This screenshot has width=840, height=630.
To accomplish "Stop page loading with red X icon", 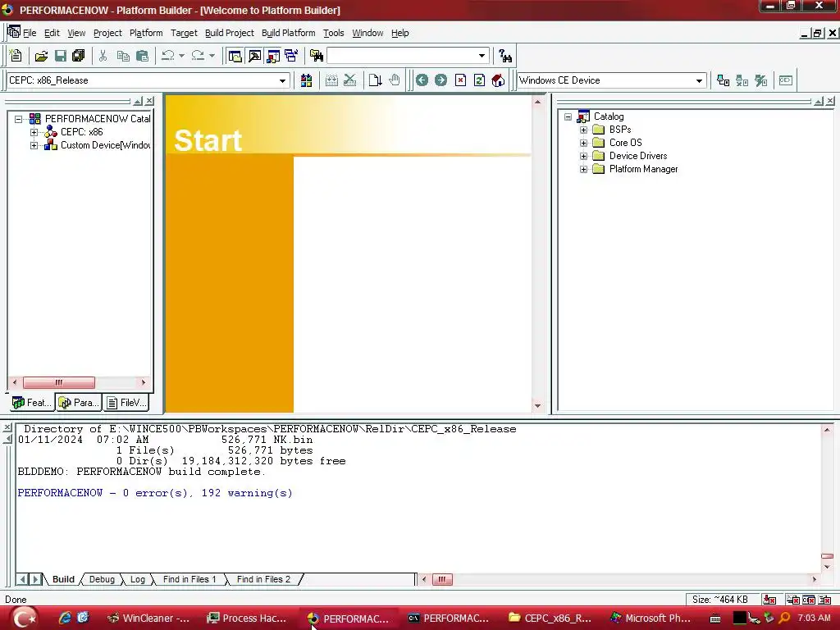I will coord(460,80).
